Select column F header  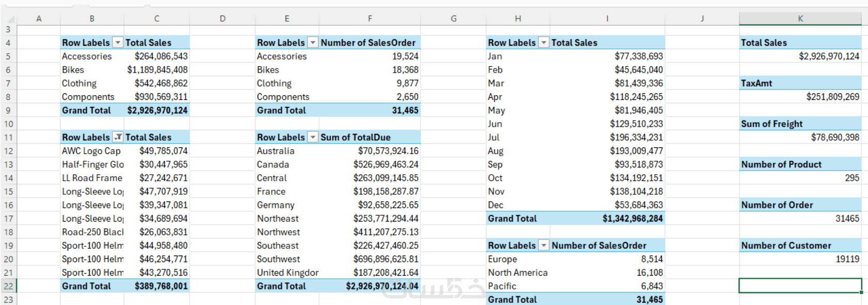[370, 19]
